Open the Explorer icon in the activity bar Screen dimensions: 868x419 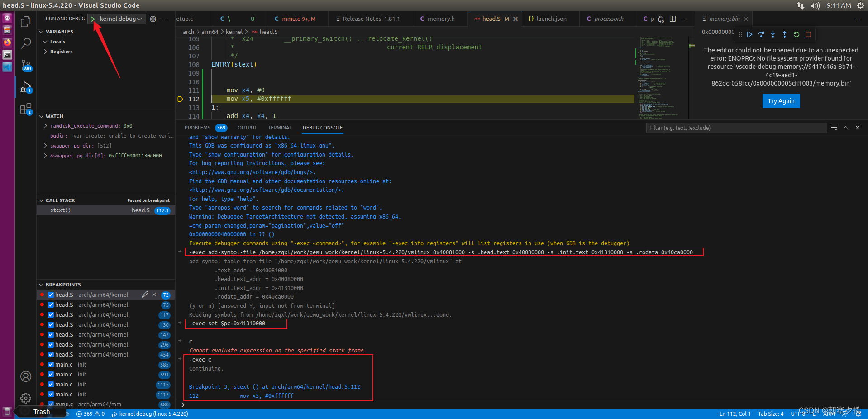(x=26, y=21)
